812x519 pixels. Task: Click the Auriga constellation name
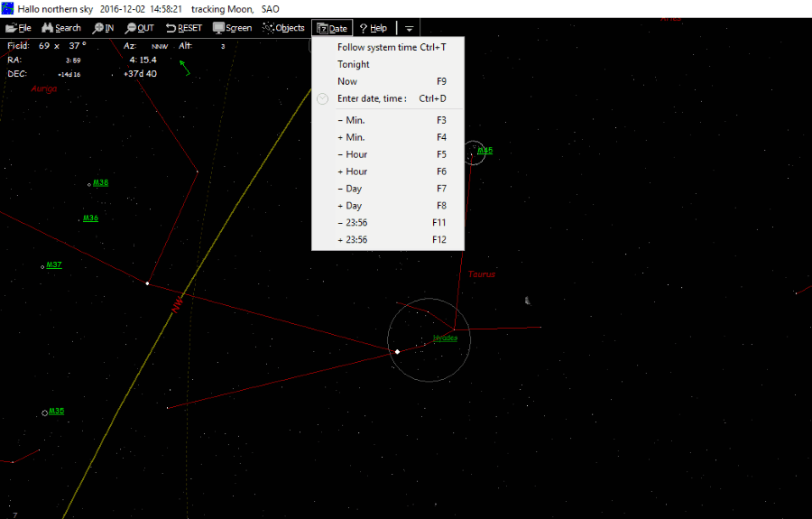(x=44, y=88)
